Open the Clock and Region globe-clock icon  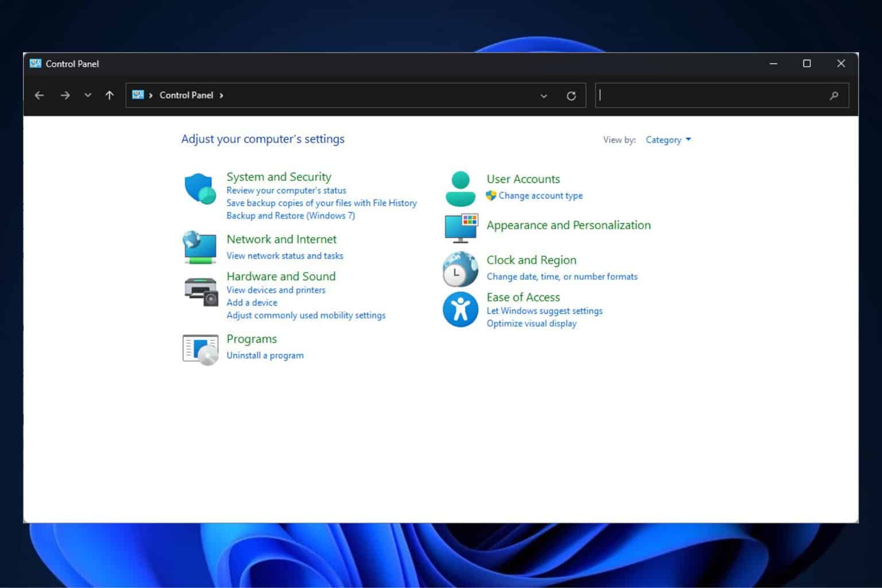click(x=461, y=269)
